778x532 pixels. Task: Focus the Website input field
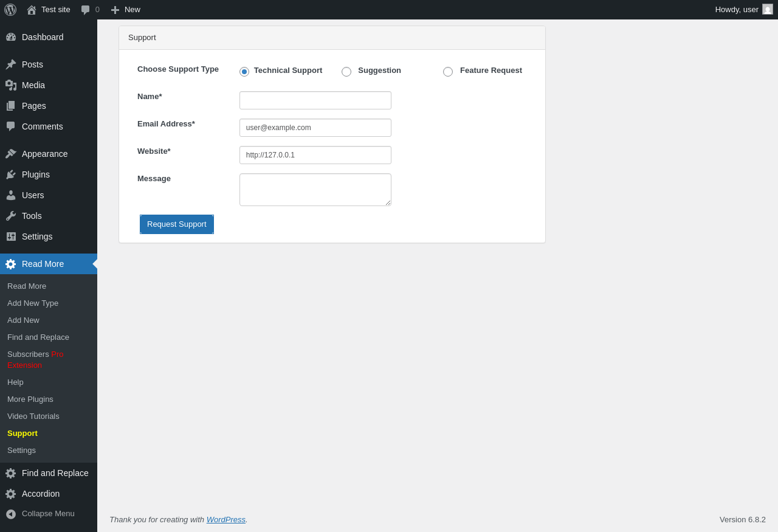(x=315, y=155)
